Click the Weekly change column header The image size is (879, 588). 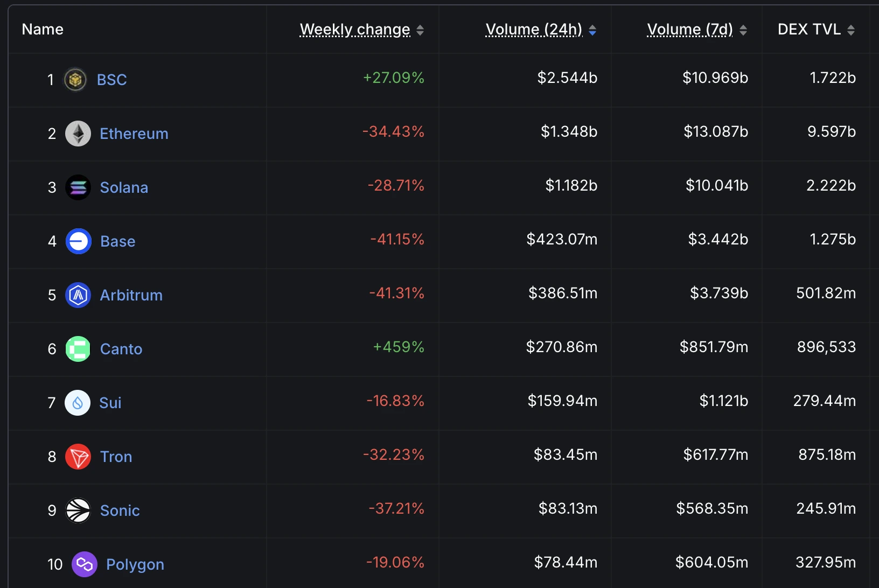tap(355, 30)
